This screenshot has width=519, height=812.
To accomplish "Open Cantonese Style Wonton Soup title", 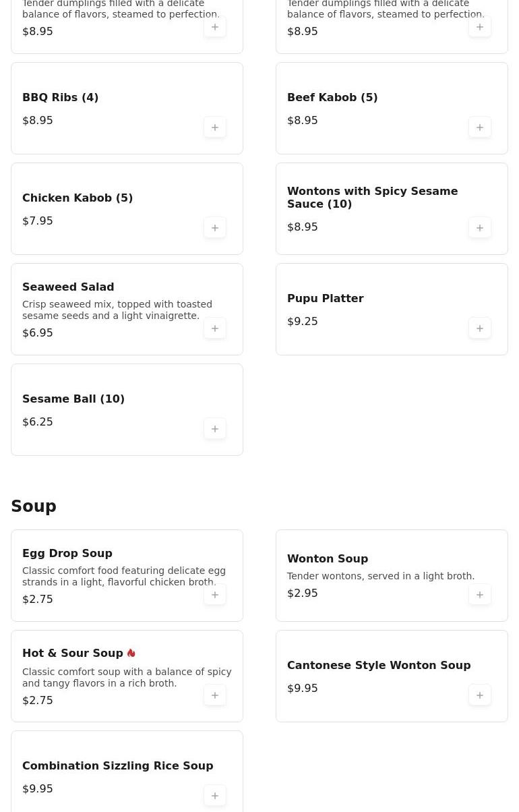I will (x=379, y=665).
